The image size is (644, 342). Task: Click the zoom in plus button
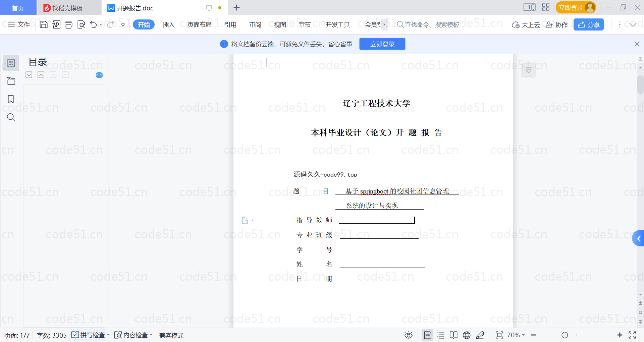pos(620,335)
